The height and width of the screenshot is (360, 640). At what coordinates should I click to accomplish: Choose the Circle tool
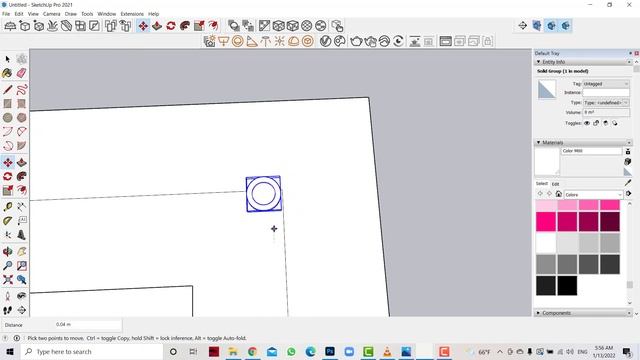click(7, 118)
